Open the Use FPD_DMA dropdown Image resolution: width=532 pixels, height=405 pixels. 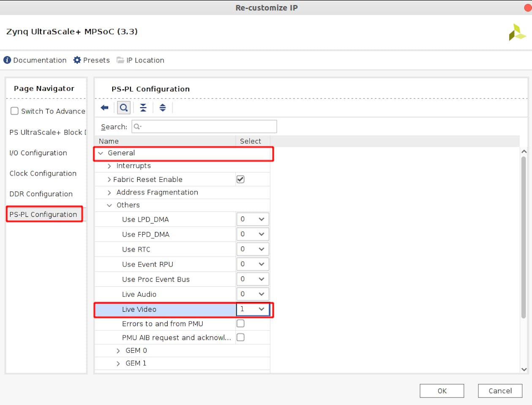point(252,234)
